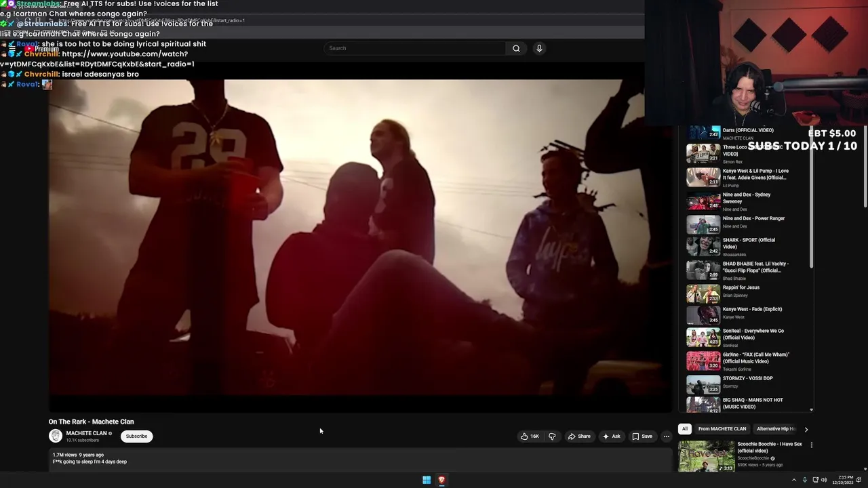868x488 pixels.
Task: Click the 10.1K subscribers text
Action: 82,441
